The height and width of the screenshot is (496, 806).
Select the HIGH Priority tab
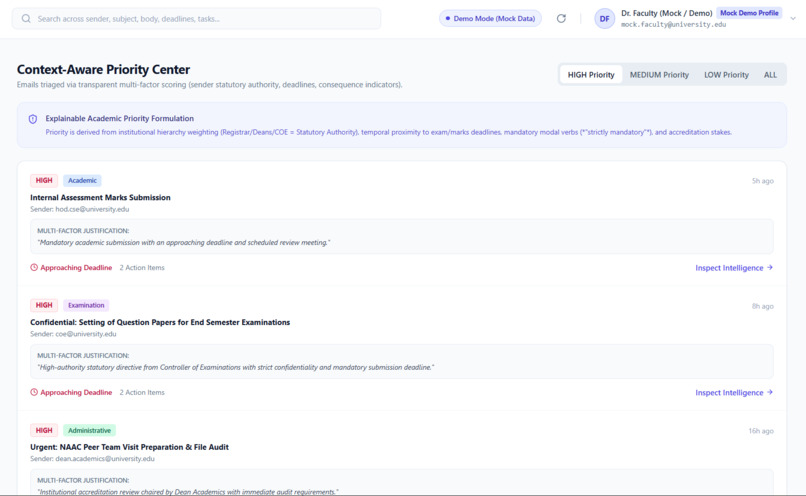point(591,75)
